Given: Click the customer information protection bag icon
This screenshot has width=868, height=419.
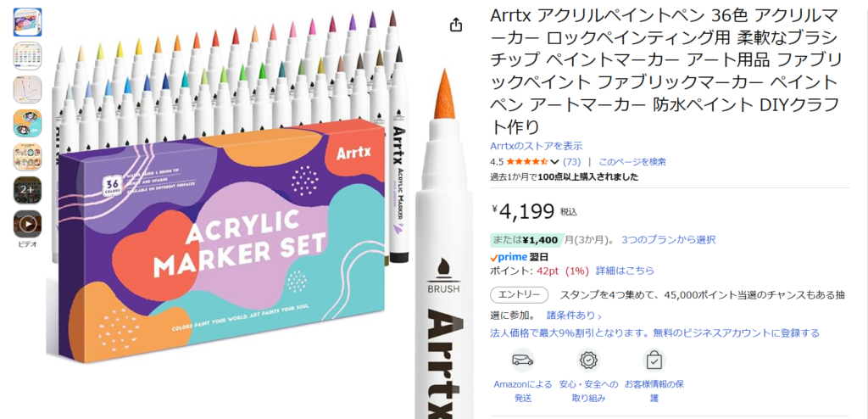Looking at the screenshot, I should pyautogui.click(x=654, y=360).
